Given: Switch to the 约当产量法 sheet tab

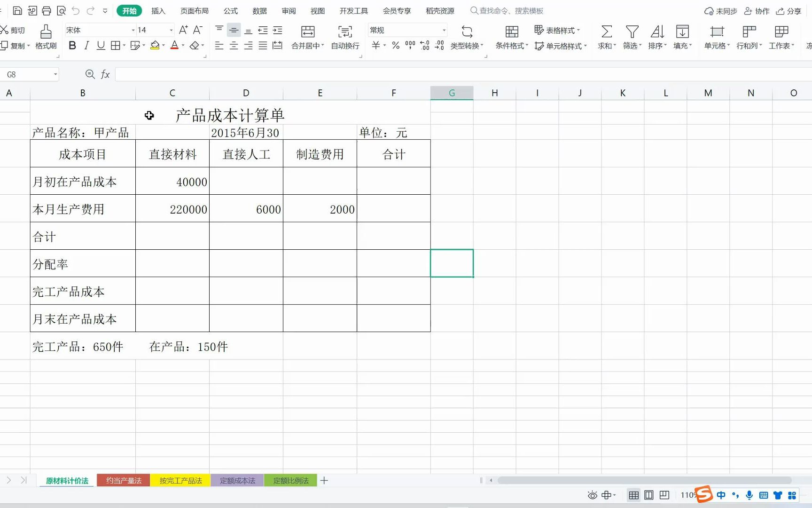Looking at the screenshot, I should (x=124, y=481).
